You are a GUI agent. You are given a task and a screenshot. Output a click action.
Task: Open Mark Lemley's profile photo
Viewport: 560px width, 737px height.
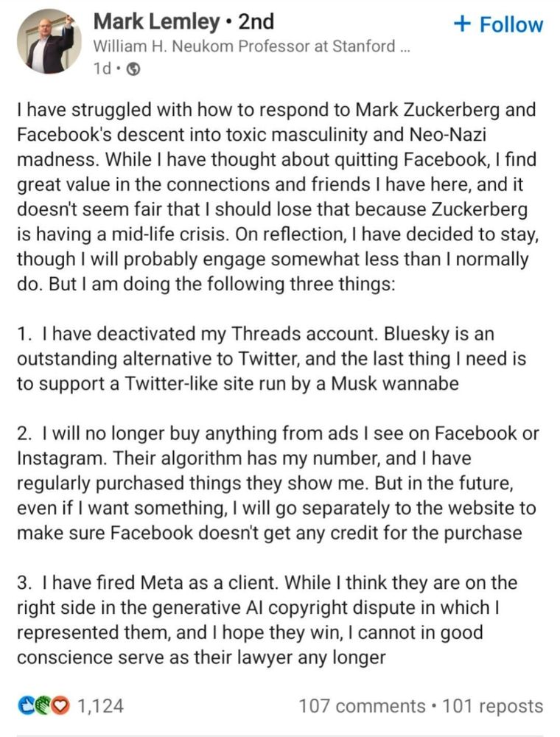[x=49, y=42]
